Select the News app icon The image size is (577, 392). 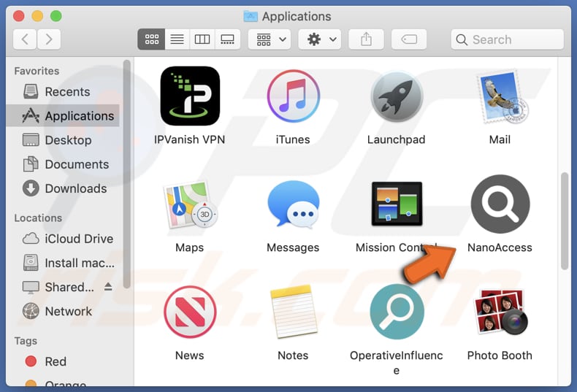pos(190,312)
